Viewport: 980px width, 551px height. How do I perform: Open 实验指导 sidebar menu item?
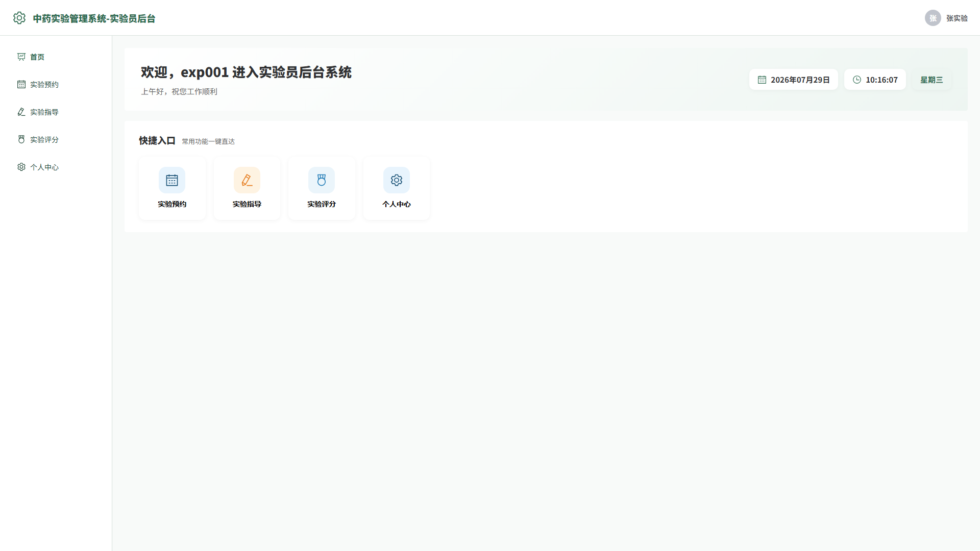[x=56, y=112]
